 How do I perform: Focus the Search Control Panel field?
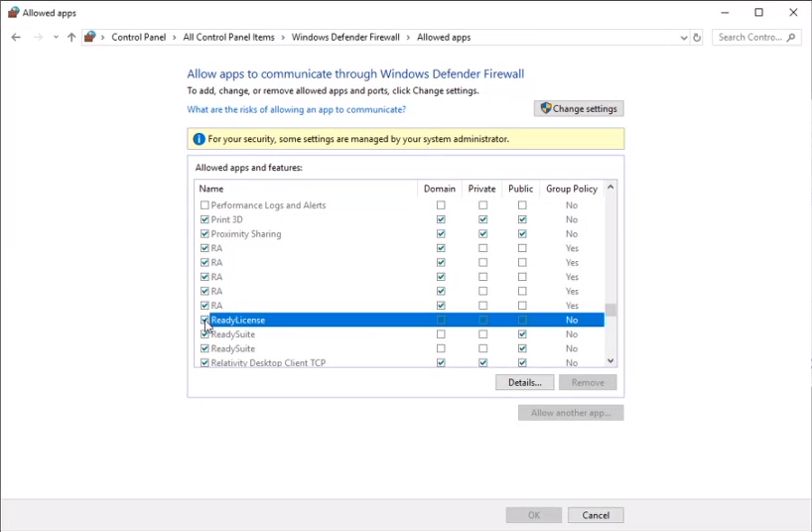tap(756, 38)
